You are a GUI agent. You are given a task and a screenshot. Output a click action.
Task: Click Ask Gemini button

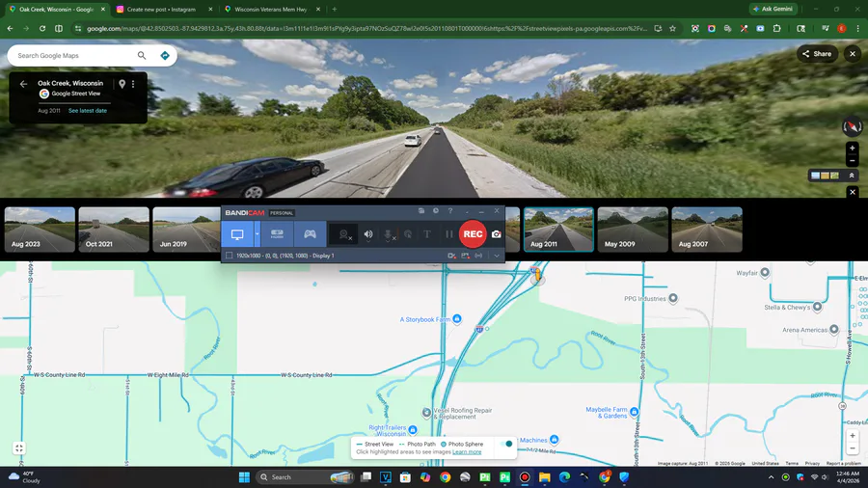coord(773,9)
